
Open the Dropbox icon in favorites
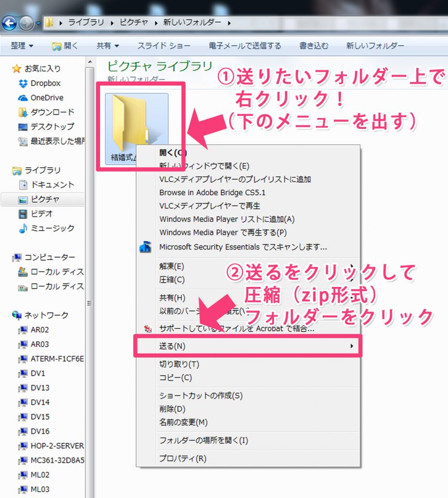[x=23, y=83]
